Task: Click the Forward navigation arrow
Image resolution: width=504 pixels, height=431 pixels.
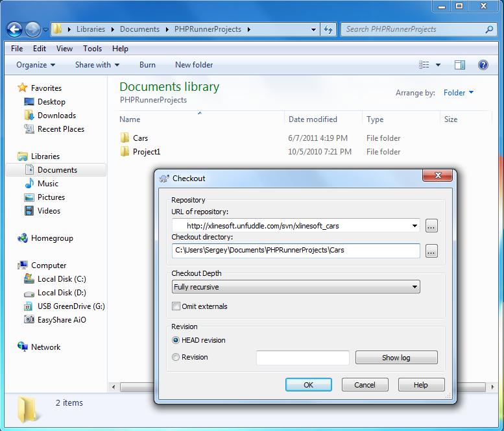Action: click(x=32, y=30)
